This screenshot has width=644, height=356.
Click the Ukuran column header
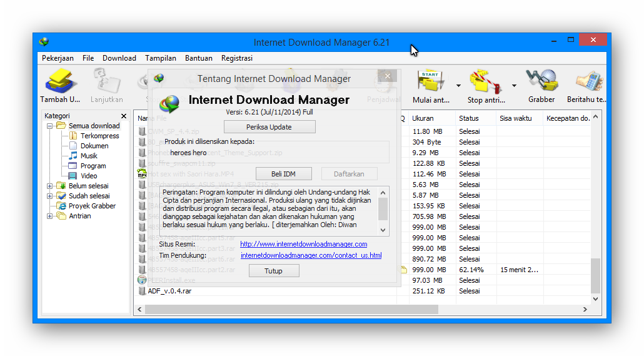point(432,118)
